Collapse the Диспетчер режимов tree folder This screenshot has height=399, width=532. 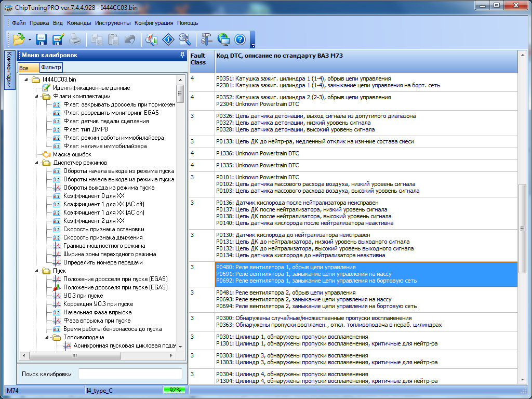[x=37, y=163]
